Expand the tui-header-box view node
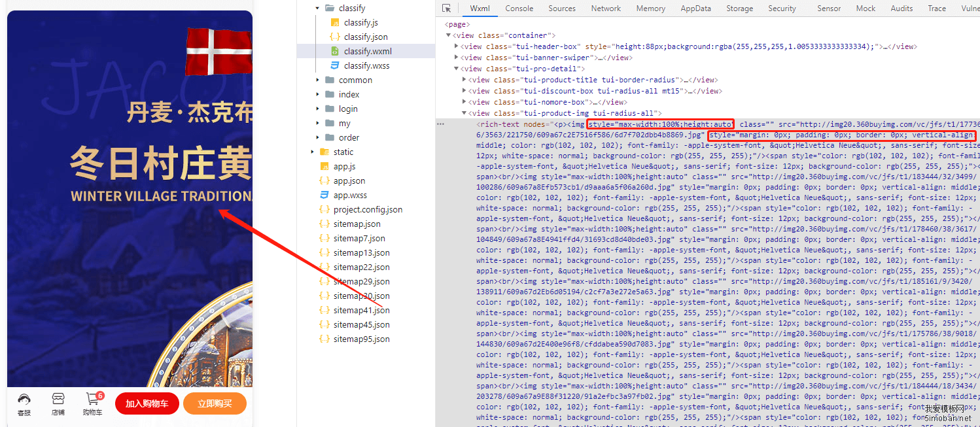 (457, 47)
